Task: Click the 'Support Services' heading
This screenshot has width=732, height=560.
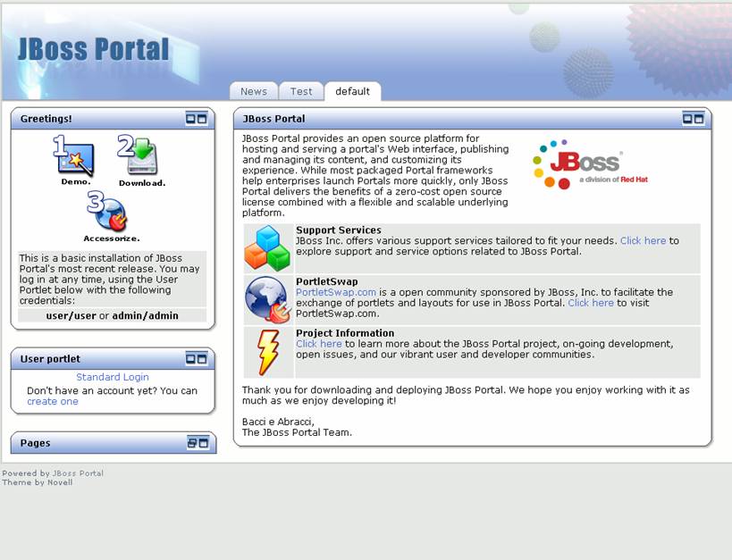Action: coord(339,230)
